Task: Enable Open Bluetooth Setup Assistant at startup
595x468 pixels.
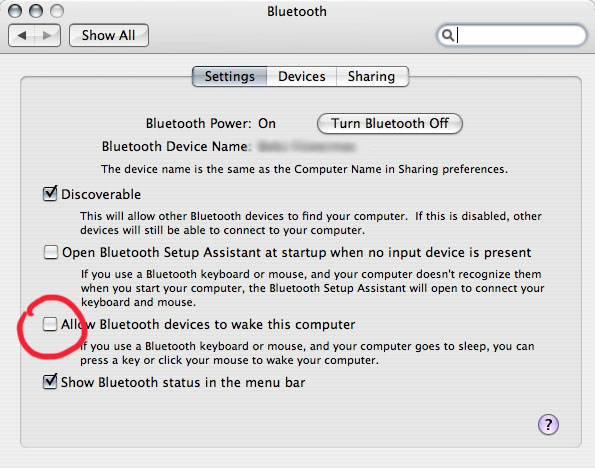Action: (x=51, y=252)
